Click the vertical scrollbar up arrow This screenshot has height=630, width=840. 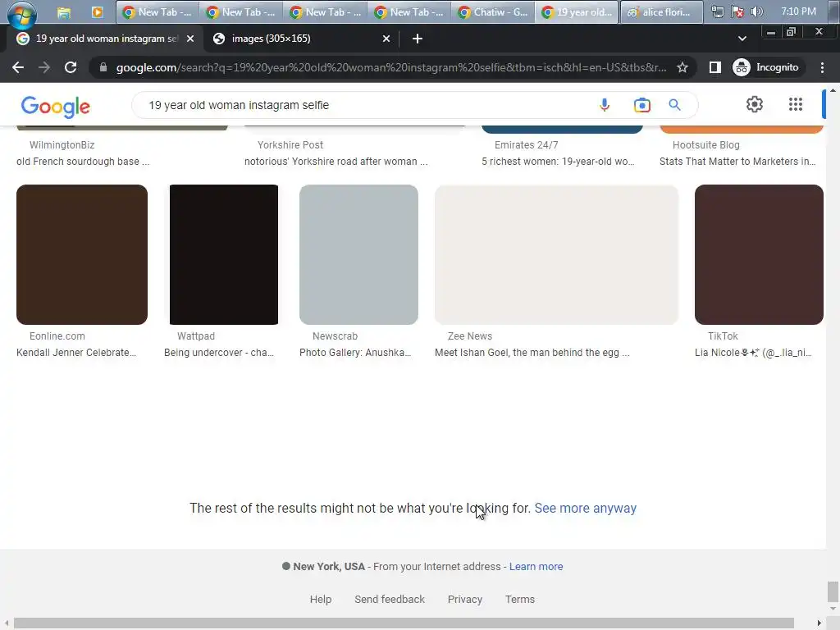point(833,90)
